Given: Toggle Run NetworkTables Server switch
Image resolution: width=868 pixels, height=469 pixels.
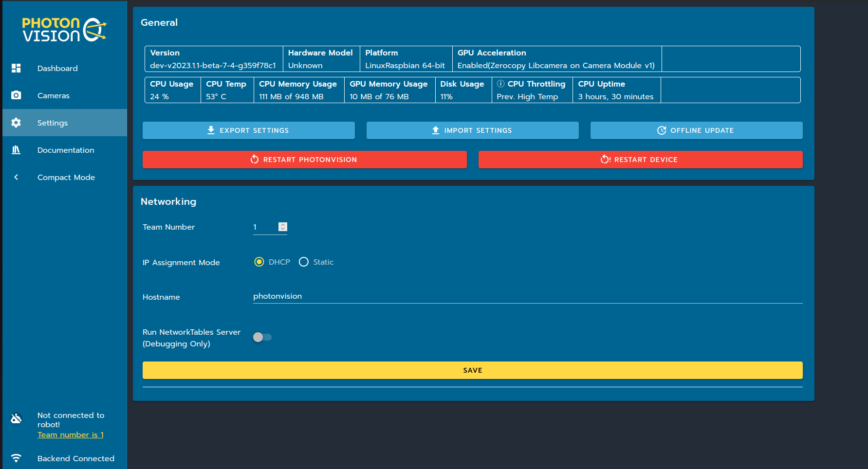Looking at the screenshot, I should [262, 337].
